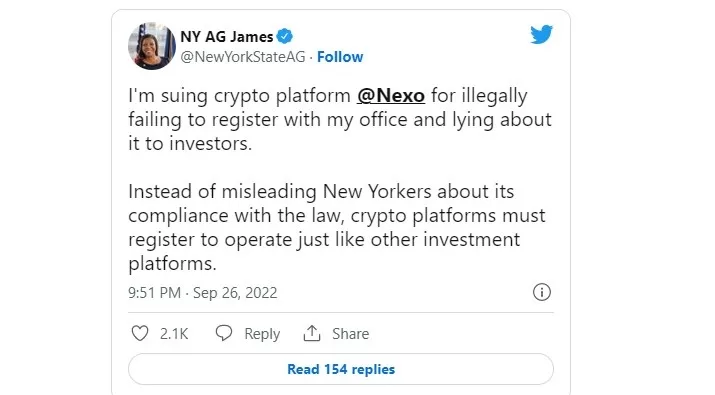Open the @Nexo mention link
Screen dimensions: 715x395
391,95
